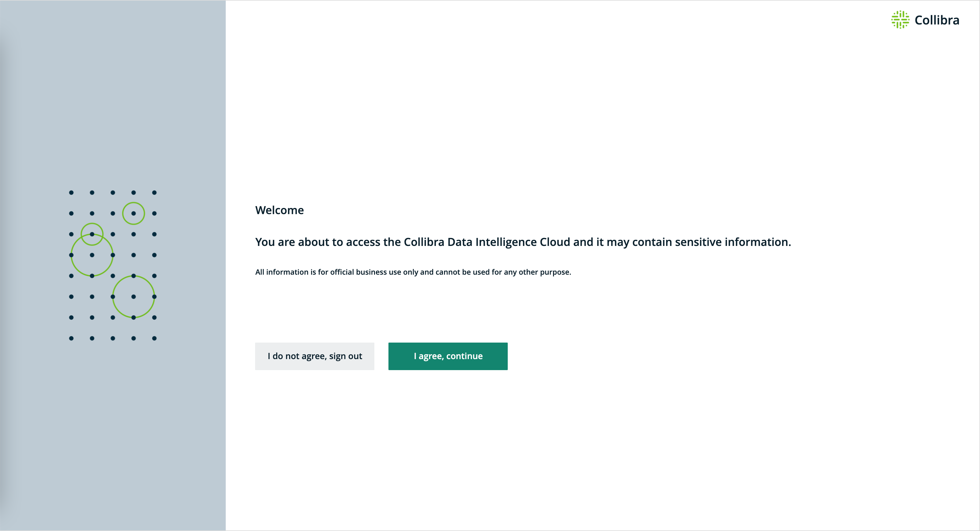Click the "I agree, continue" button

(x=448, y=356)
